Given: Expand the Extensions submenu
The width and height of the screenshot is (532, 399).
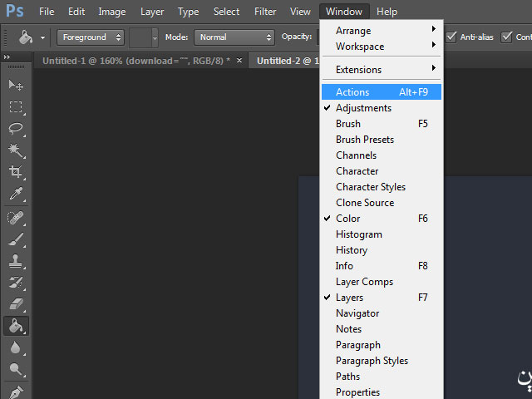Looking at the screenshot, I should click(x=382, y=70).
